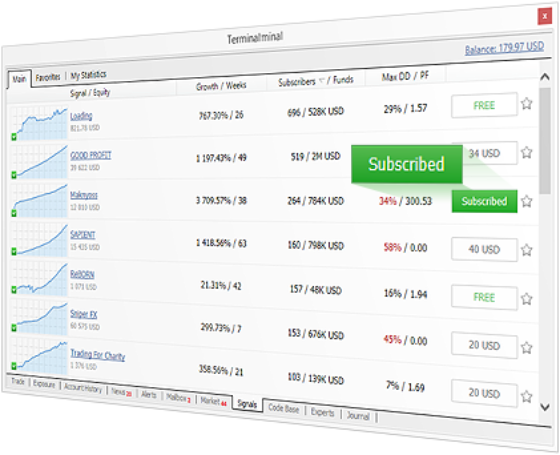Click the scroll down arrow of signals list
The height and width of the screenshot is (455, 560).
point(545,407)
